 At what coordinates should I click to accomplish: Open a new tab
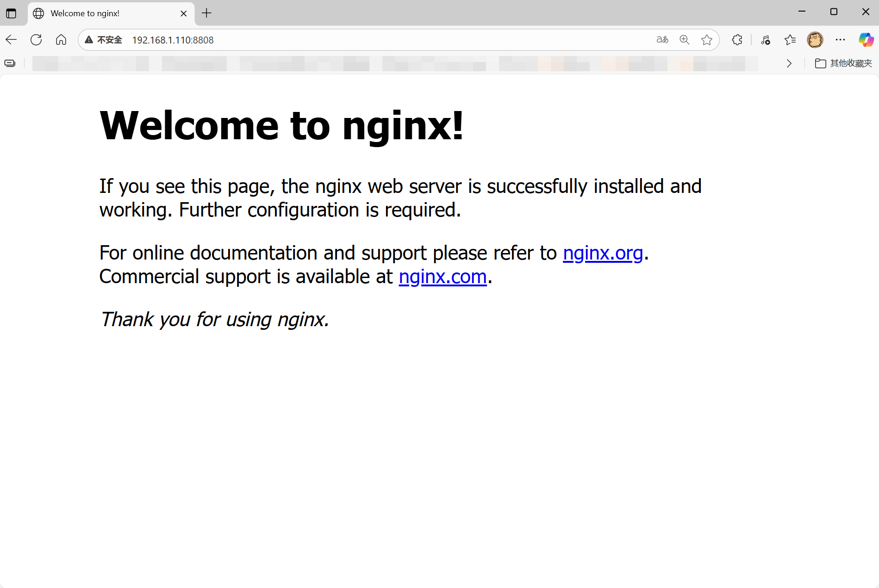(207, 13)
